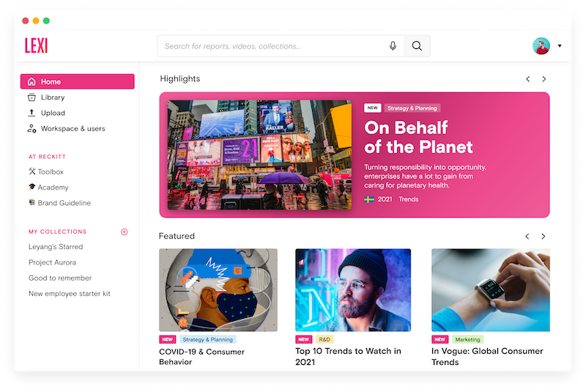Click the AT RECKITT section label

[47, 157]
